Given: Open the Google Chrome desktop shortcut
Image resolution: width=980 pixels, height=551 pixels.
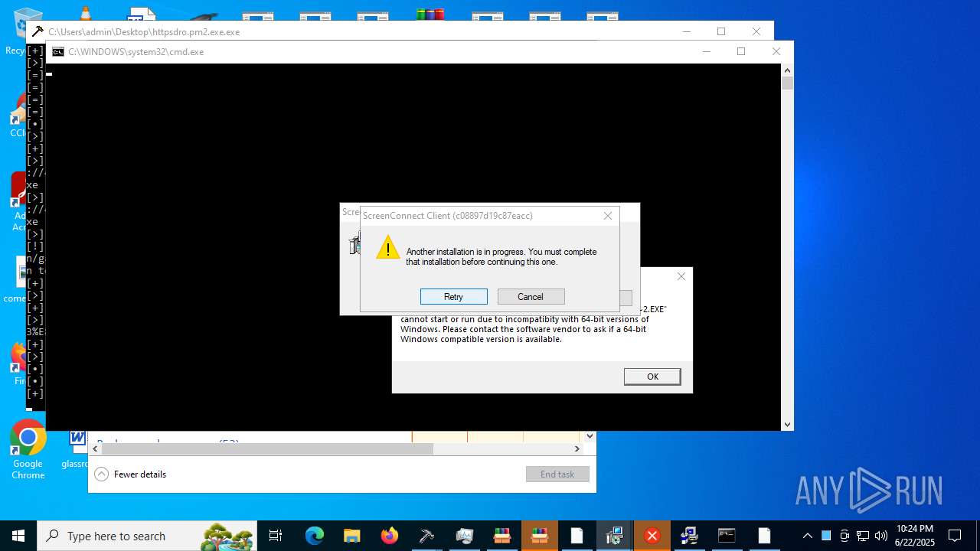Looking at the screenshot, I should coord(28,450).
